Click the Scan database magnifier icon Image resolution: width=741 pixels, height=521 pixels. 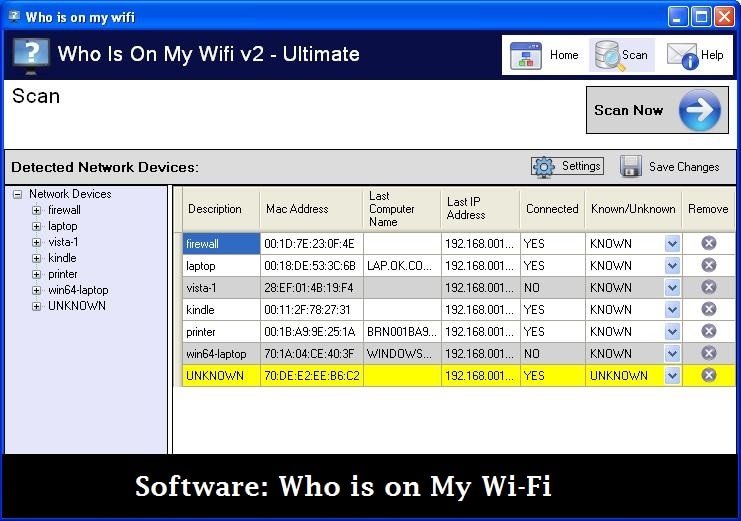tap(608, 56)
